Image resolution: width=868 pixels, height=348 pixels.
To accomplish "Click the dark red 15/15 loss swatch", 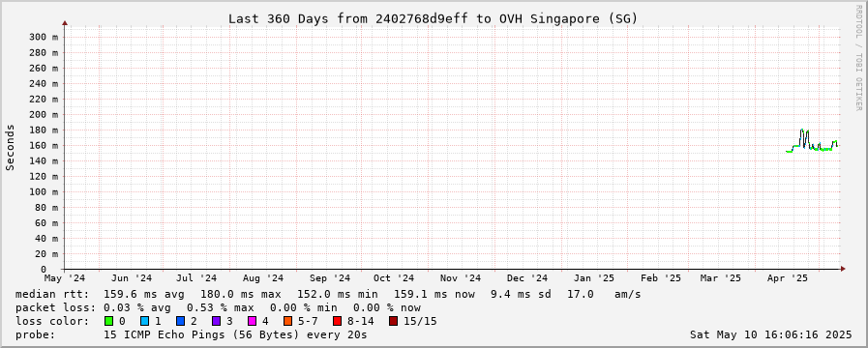I will 393,321.
